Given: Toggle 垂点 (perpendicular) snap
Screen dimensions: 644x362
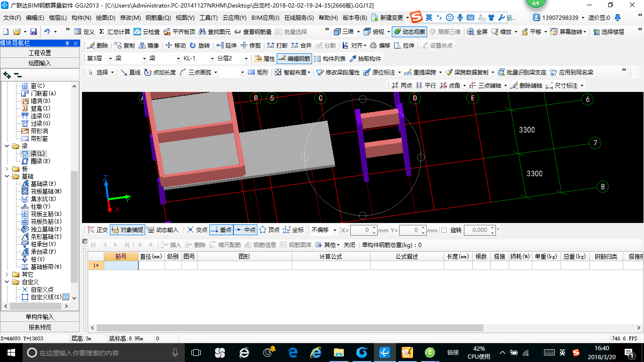Looking at the screenshot, I should (x=221, y=230).
